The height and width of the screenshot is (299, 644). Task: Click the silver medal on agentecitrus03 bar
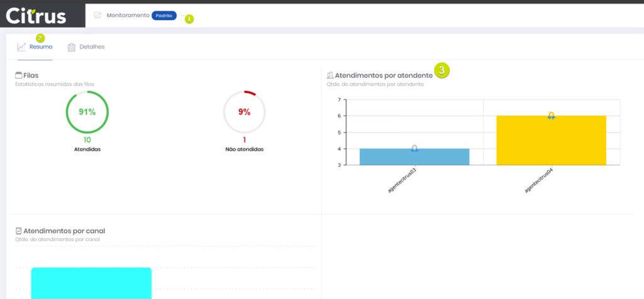pyautogui.click(x=414, y=149)
